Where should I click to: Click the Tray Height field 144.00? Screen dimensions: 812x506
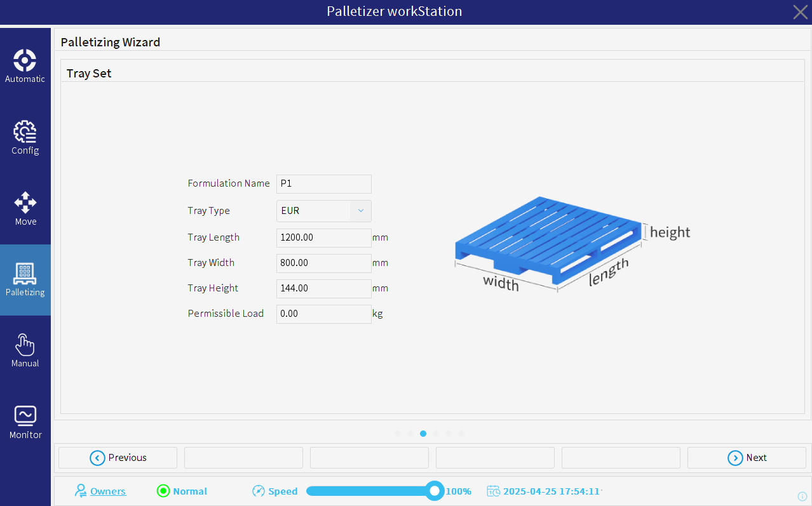pyautogui.click(x=324, y=288)
